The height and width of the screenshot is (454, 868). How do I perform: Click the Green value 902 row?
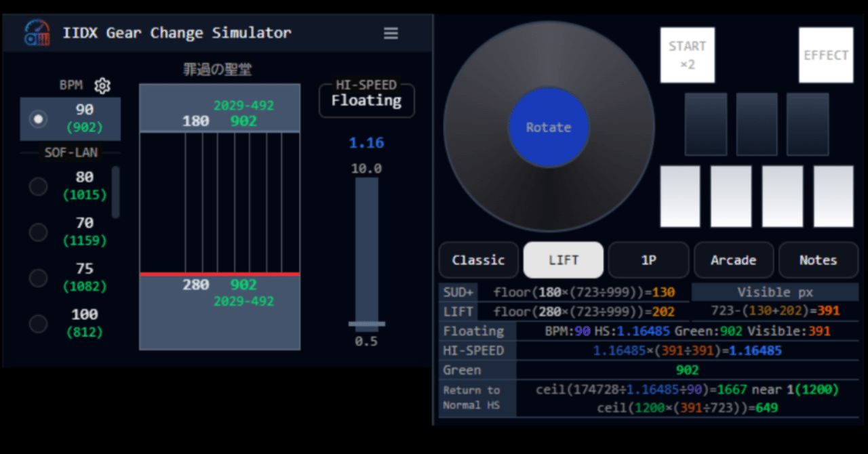pyautogui.click(x=687, y=370)
